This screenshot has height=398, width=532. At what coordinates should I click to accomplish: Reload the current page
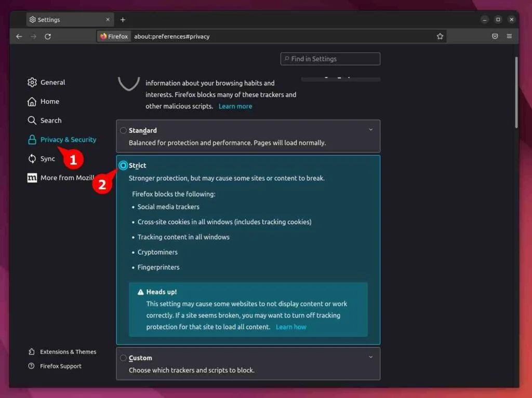47,36
